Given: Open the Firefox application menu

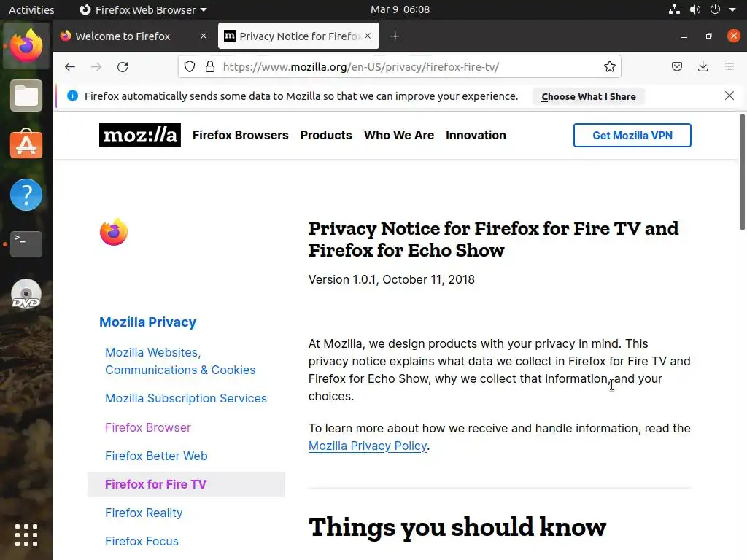Looking at the screenshot, I should (x=729, y=66).
